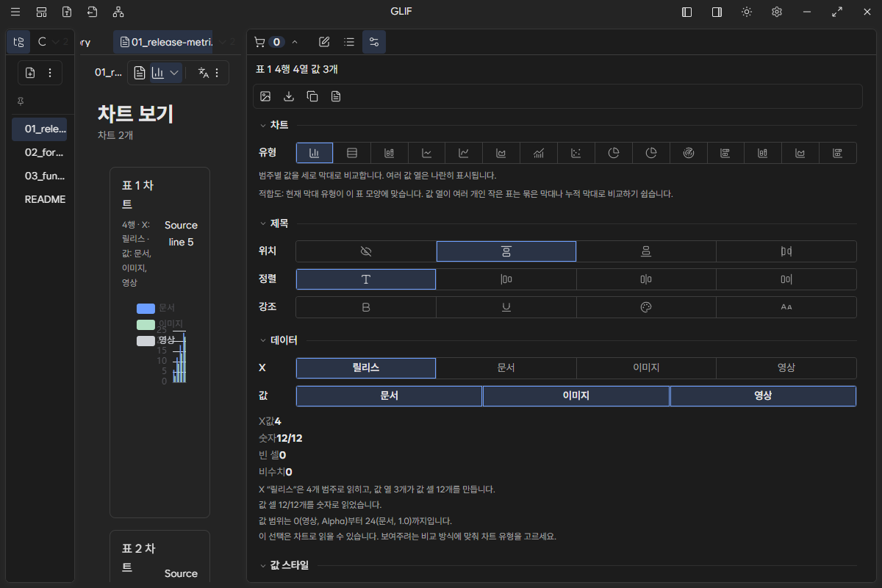Click the chart download icon
Screen dimensions: 882x588
point(289,96)
